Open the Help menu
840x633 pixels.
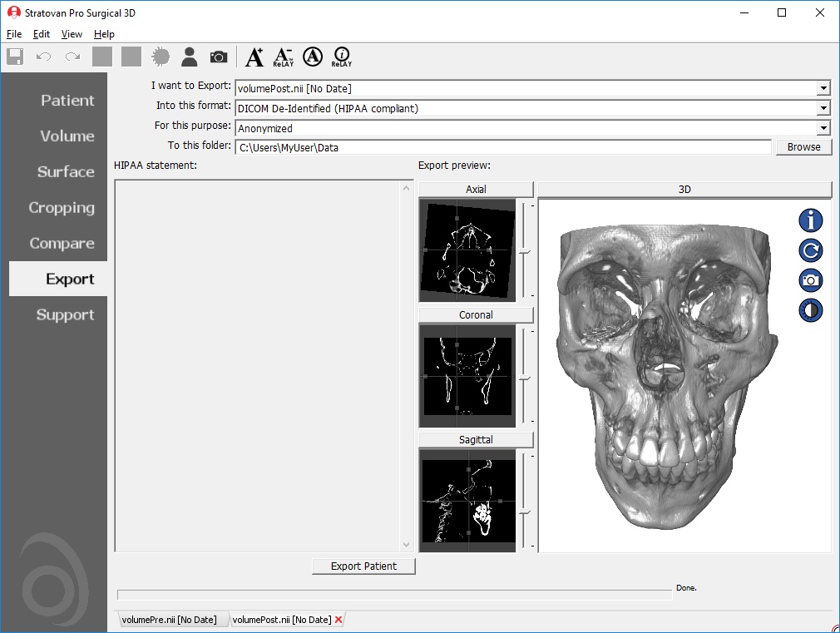(x=104, y=34)
